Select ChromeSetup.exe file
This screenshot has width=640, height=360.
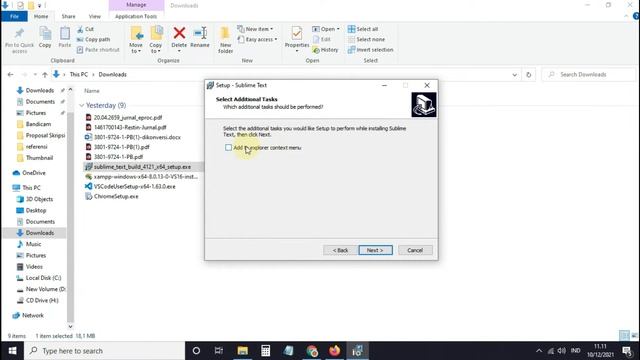116,196
